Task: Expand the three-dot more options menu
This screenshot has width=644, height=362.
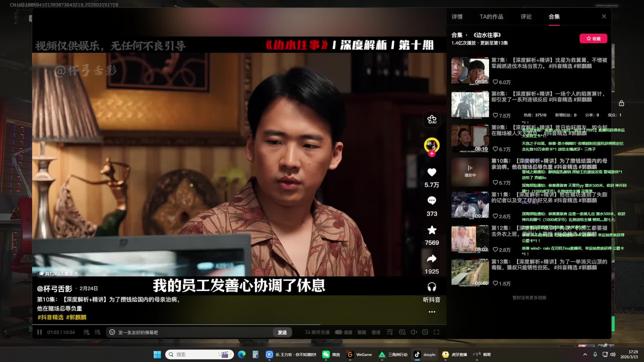Action: (432, 312)
